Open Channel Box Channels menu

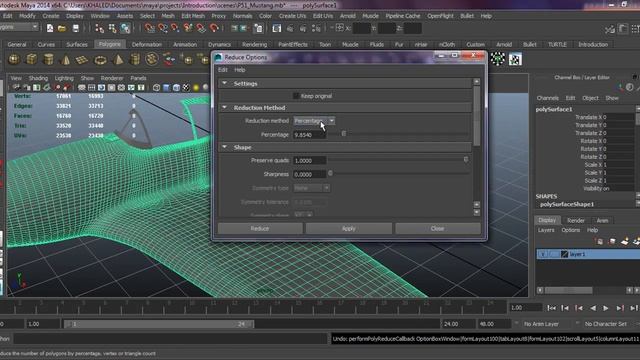547,98
